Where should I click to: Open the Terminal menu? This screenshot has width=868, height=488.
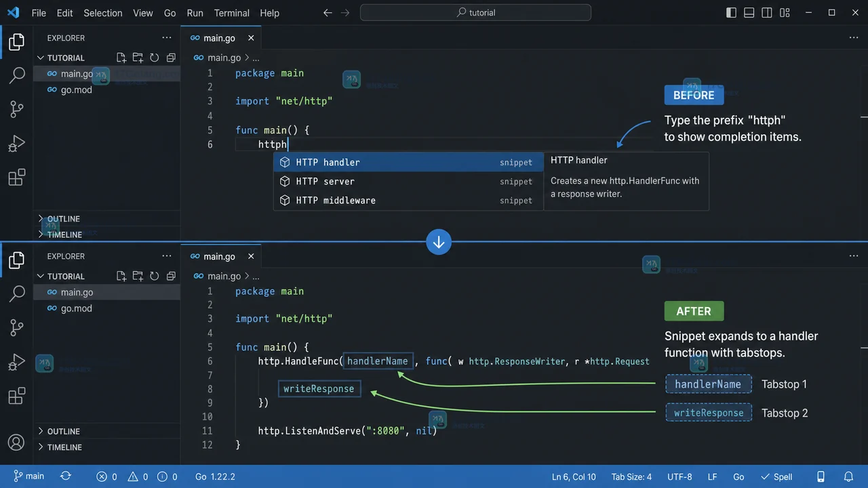pos(231,13)
